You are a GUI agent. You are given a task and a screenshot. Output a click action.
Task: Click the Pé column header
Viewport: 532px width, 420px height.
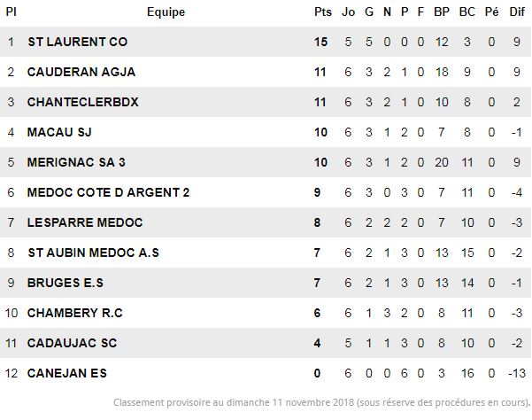tap(491, 12)
